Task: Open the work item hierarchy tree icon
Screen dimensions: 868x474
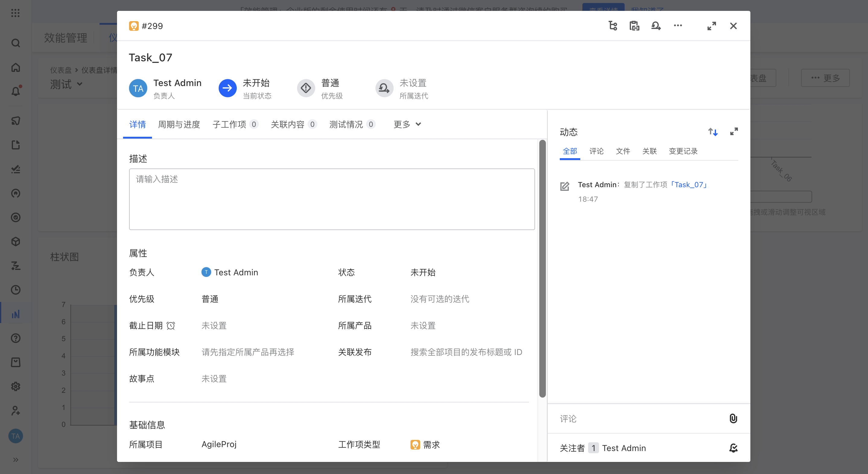Action: [x=613, y=26]
